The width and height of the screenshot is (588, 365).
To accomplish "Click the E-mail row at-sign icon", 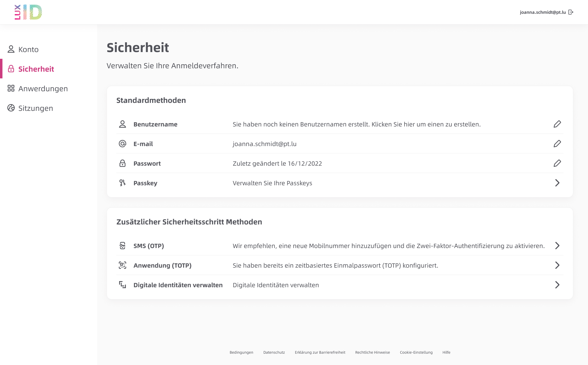I will (x=123, y=144).
